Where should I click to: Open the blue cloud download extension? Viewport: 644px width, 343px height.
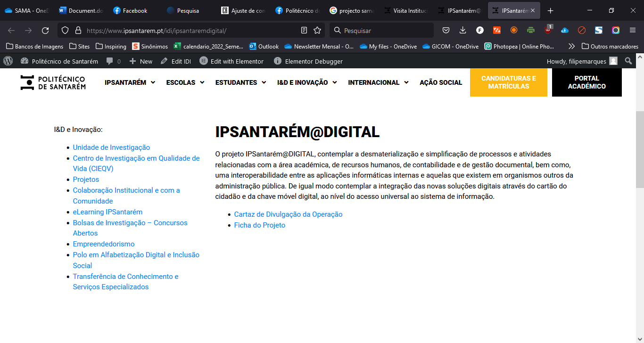tap(565, 30)
